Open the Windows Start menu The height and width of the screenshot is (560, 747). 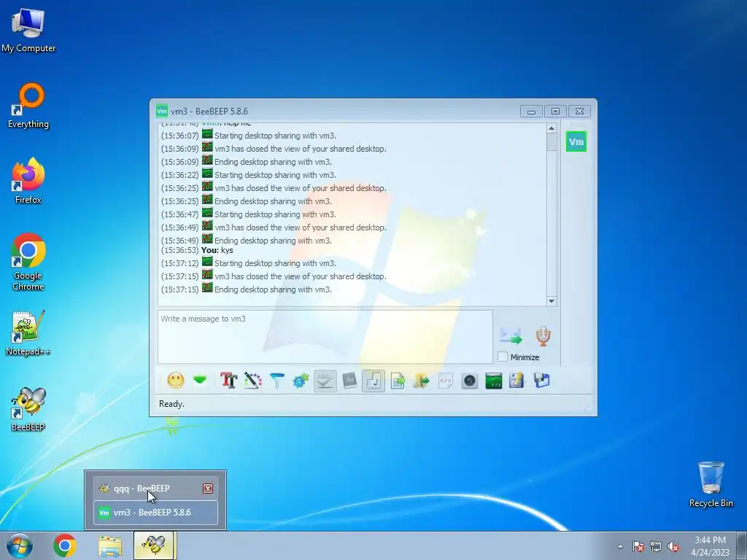20,545
